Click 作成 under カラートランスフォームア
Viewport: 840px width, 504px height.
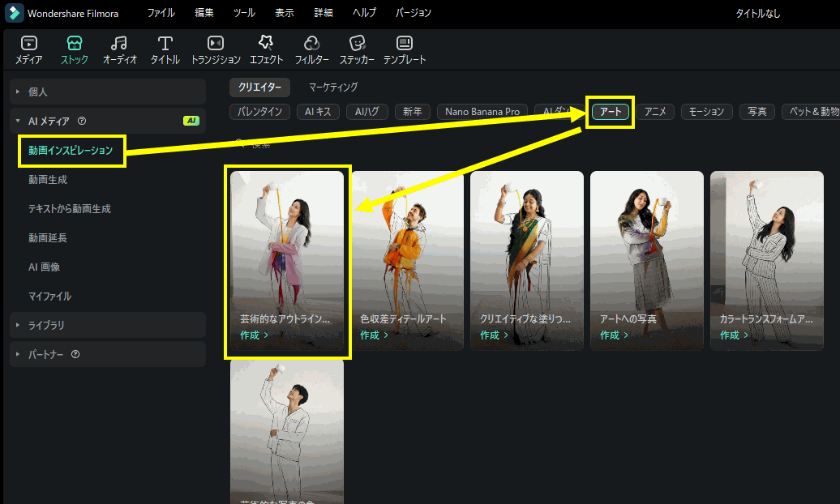[734, 335]
